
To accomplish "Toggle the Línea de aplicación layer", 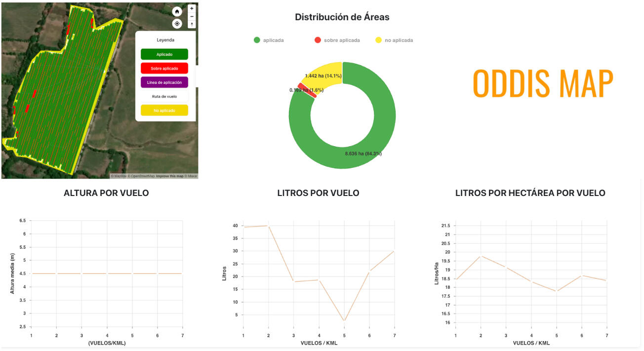I will pyautogui.click(x=164, y=82).
